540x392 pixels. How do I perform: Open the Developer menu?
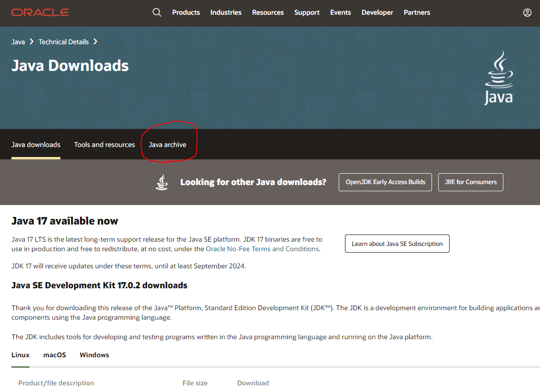[377, 13]
